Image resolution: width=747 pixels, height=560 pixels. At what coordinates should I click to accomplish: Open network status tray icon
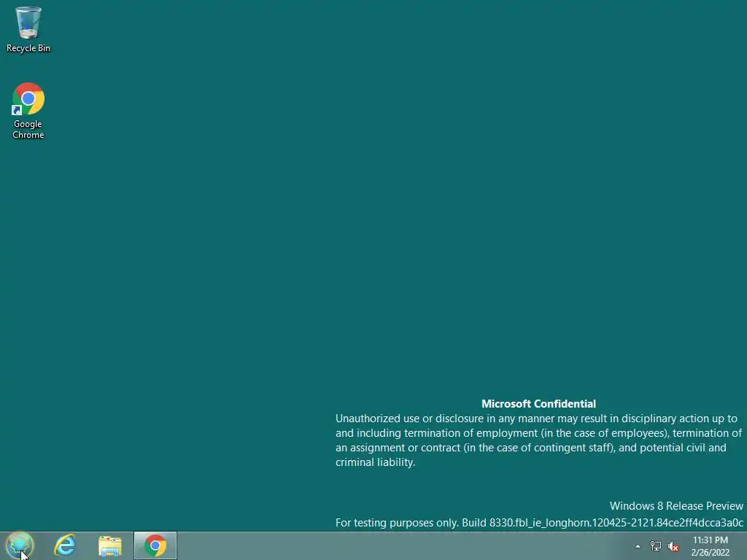point(656,546)
